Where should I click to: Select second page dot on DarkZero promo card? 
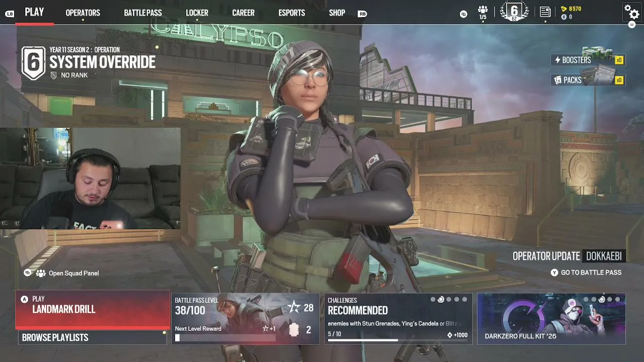tap(594, 300)
